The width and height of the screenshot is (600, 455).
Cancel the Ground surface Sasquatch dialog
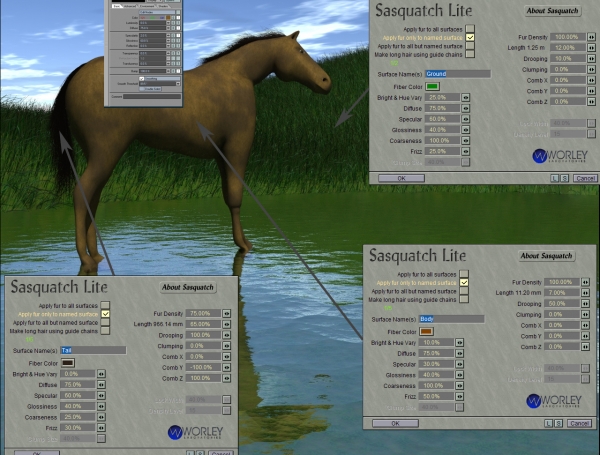tap(585, 178)
